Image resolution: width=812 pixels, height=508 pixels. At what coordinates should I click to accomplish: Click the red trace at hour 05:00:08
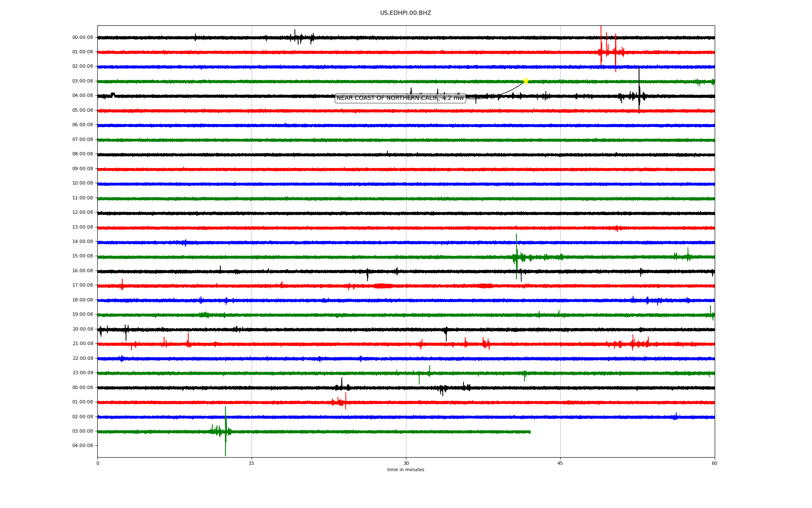[x=406, y=111]
